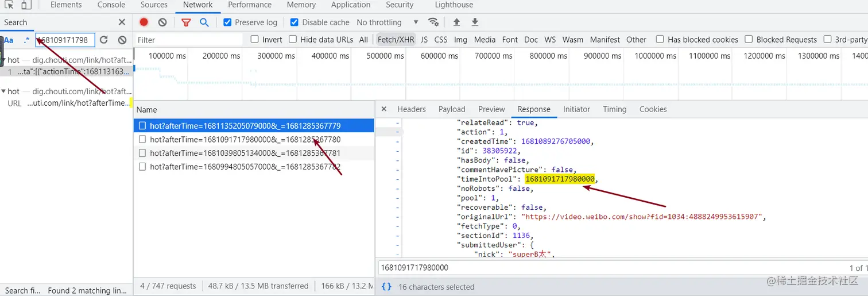
Task: Switch to the Elements tab
Action: 66,5
